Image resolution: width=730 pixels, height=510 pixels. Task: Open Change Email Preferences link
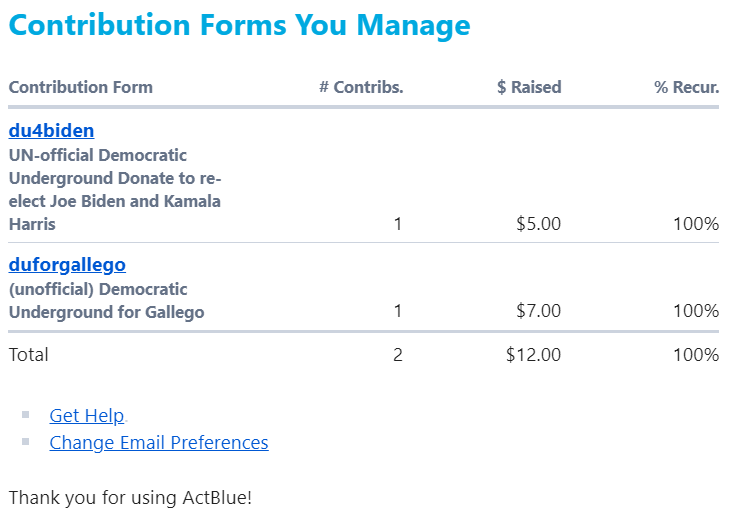159,442
